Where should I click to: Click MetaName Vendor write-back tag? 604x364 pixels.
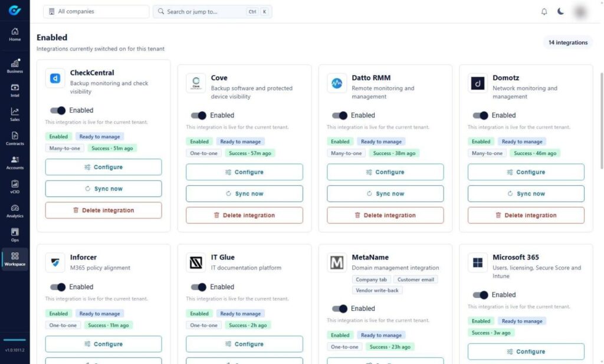[377, 290]
